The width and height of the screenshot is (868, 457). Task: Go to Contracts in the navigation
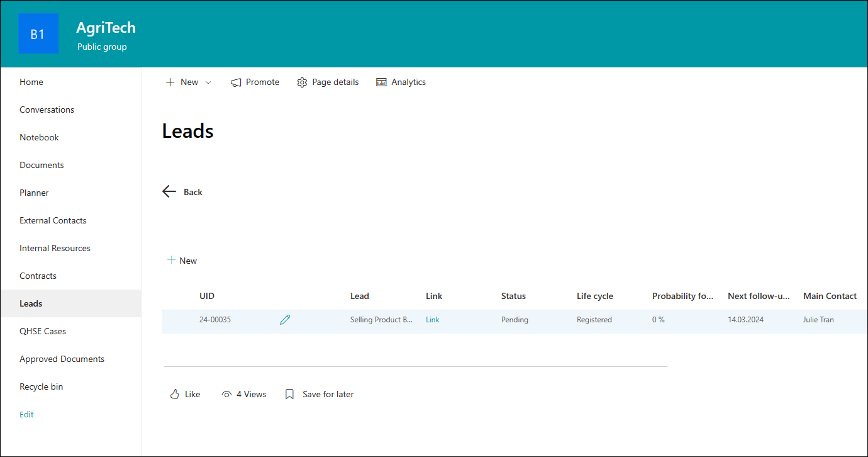point(38,276)
